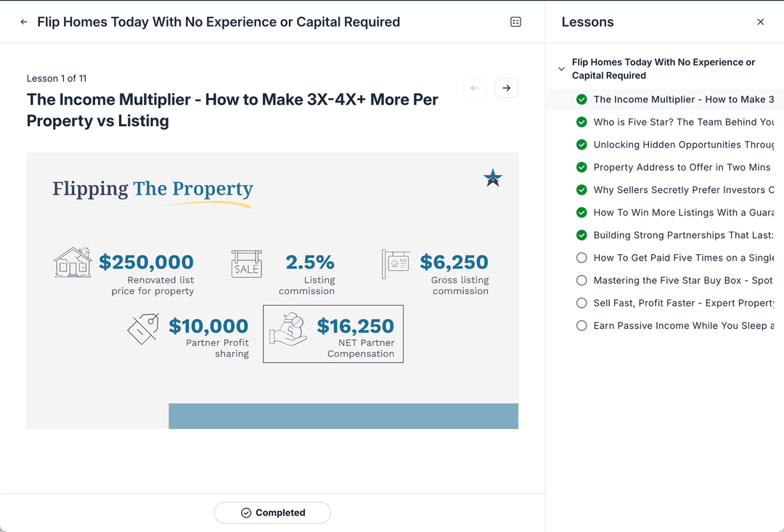Select 'Unlocking Hidden Opportunities' from the lesson list
The width and height of the screenshot is (784, 532).
682,144
